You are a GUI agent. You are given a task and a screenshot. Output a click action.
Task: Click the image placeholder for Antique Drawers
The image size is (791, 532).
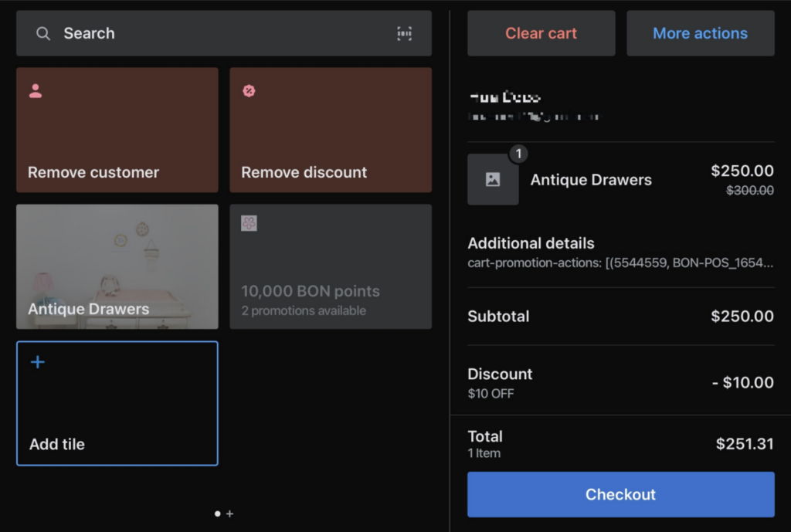493,180
